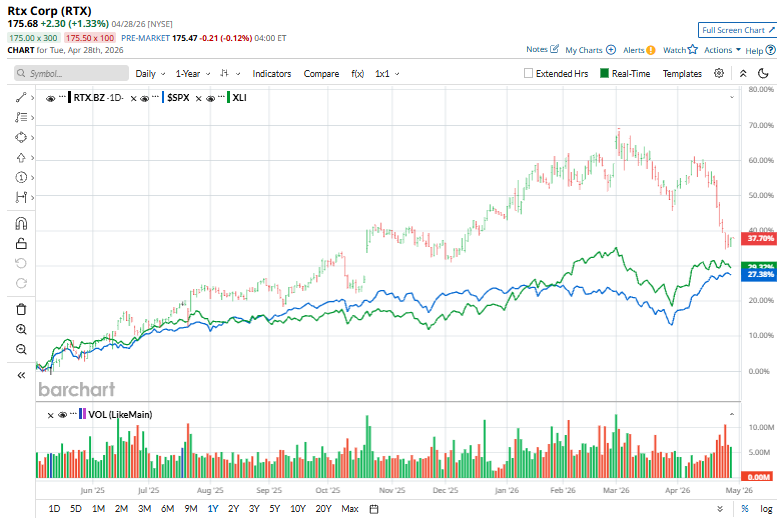Open the bar type selector

(230, 73)
